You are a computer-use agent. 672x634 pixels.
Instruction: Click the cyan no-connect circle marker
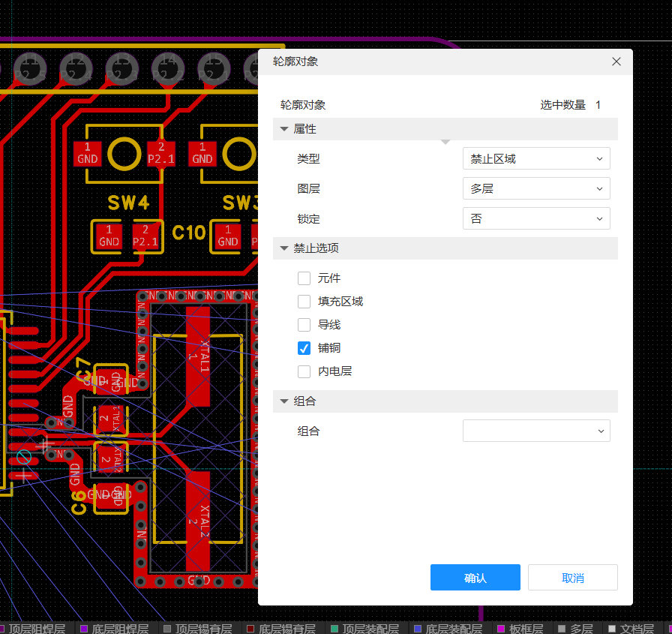pyautogui.click(x=24, y=458)
